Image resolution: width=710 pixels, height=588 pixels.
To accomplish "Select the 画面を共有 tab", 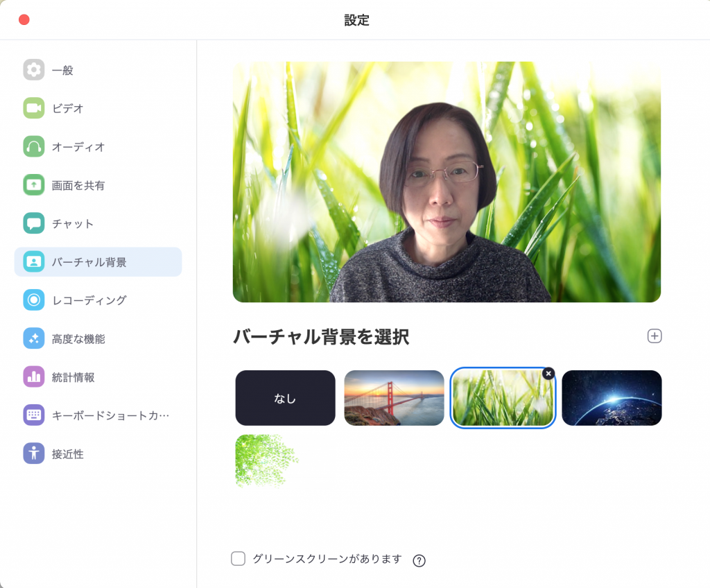I will click(98, 185).
